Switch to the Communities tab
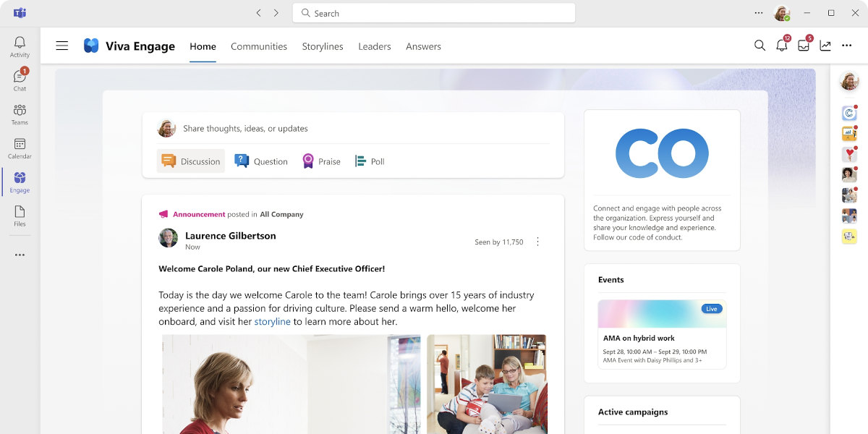 coord(259,46)
